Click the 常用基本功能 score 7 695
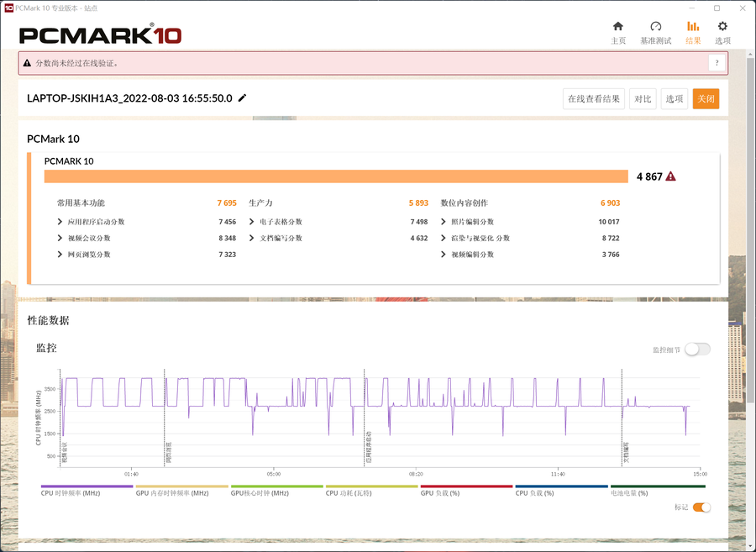The height and width of the screenshot is (552, 756). click(x=227, y=203)
